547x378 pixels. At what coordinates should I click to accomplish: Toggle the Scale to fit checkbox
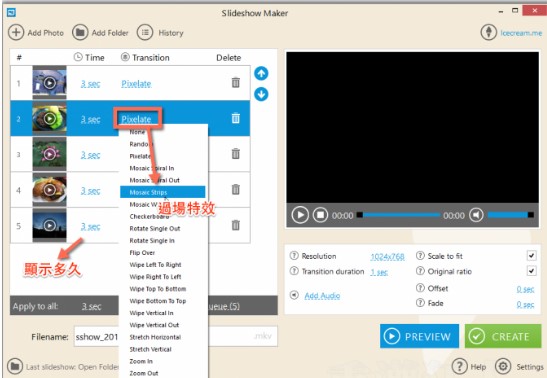point(531,256)
